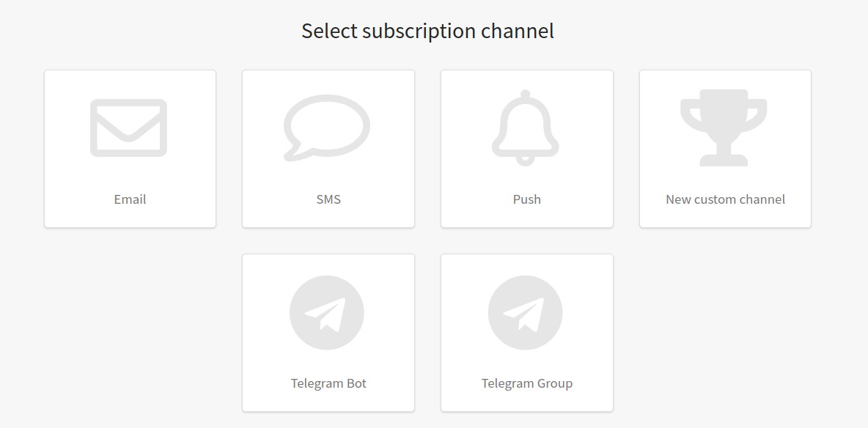Click the "Telegram Group" label
The width and height of the screenshot is (868, 428).
point(527,383)
